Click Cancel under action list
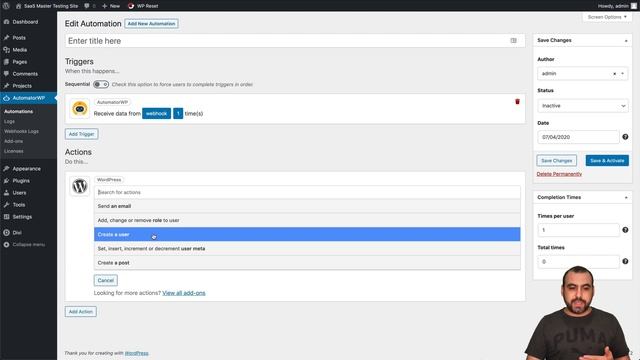Screen dimensions: 640x360 point(106,280)
